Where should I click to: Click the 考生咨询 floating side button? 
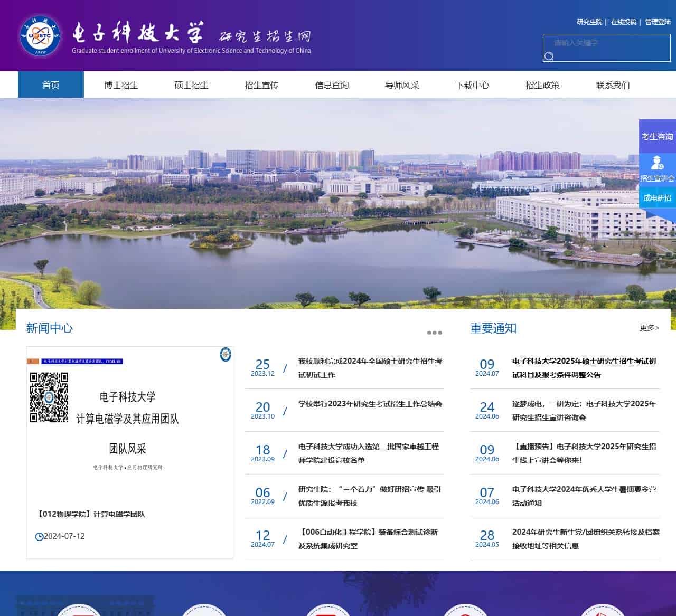658,136
